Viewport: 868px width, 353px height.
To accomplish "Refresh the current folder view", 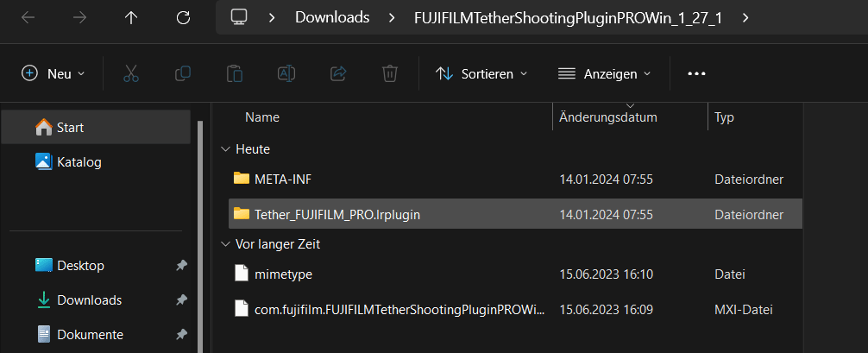I will [x=183, y=17].
